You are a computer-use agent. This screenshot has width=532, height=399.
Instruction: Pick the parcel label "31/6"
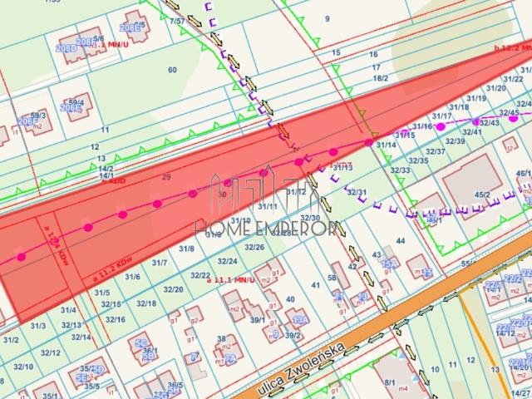pos(132,277)
